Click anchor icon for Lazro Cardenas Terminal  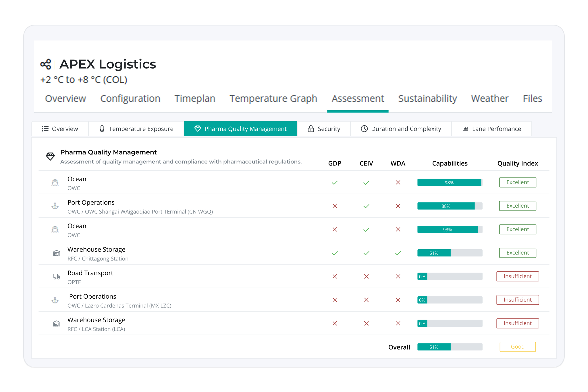55,300
